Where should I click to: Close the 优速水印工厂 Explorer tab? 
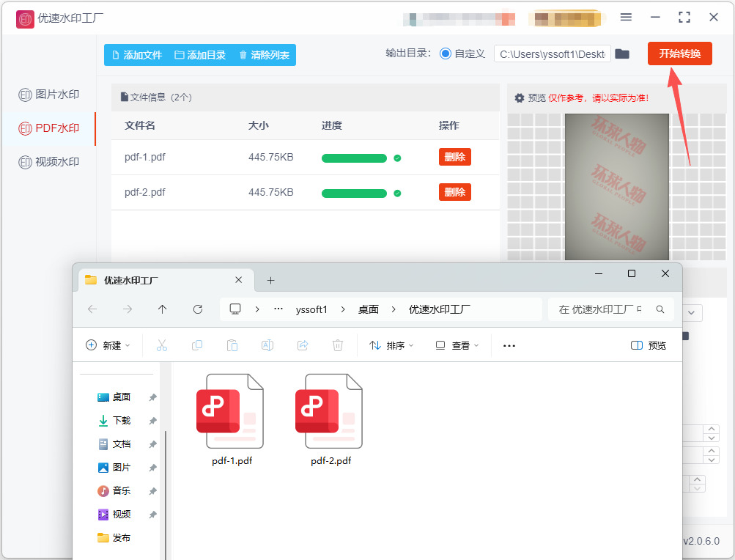click(239, 280)
